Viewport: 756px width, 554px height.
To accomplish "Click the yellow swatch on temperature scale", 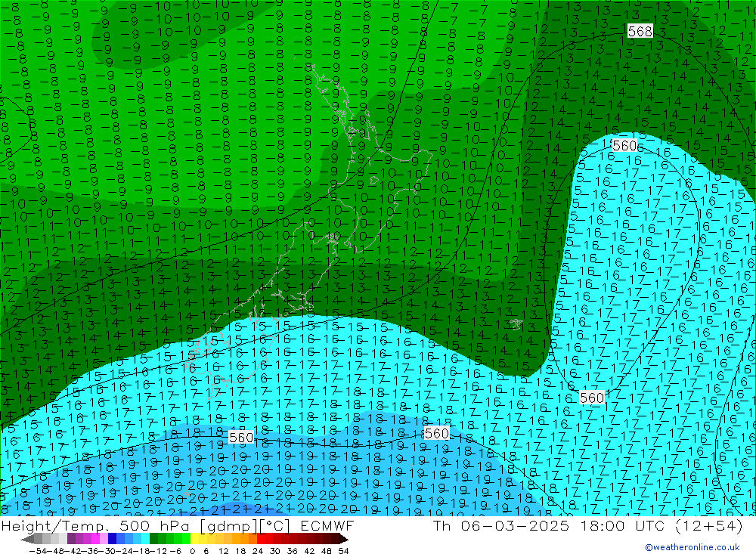I will [195, 539].
